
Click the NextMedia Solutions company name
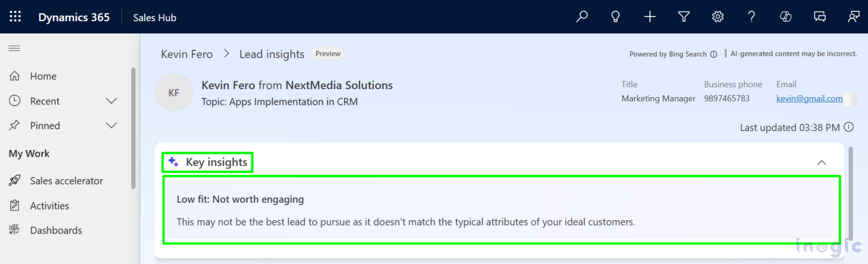(x=339, y=85)
